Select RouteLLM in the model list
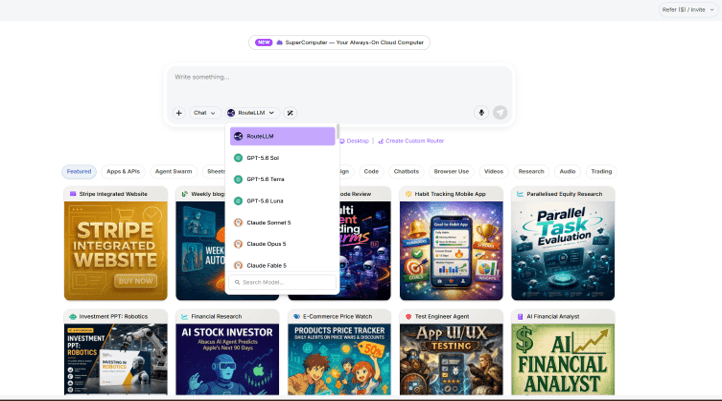Viewport: 722px width, 401px height. pos(282,136)
